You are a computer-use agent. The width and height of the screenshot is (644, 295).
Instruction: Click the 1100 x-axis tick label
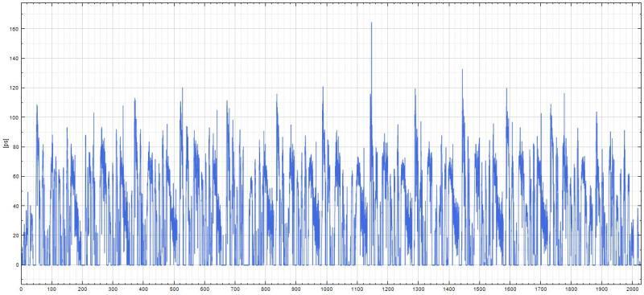pyautogui.click(x=357, y=289)
